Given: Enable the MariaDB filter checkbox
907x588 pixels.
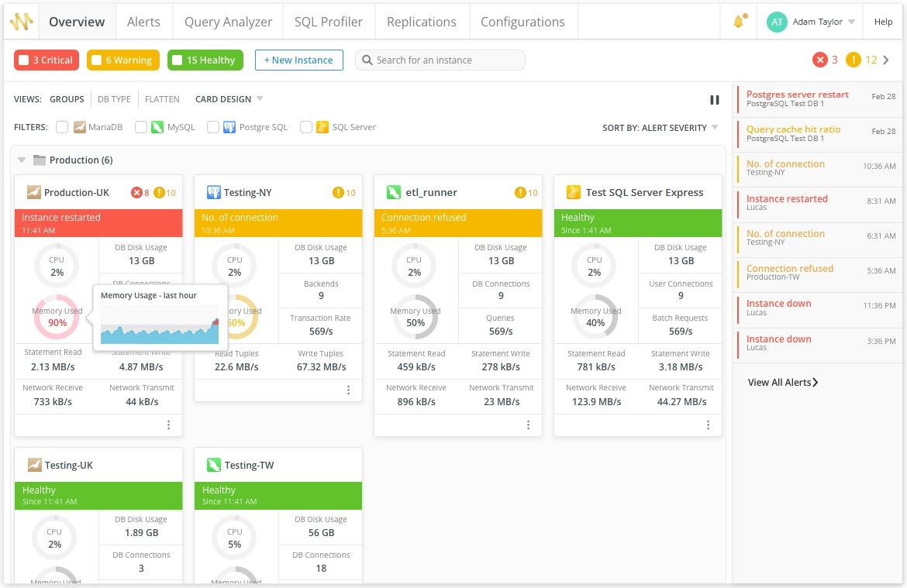Looking at the screenshot, I should pyautogui.click(x=62, y=127).
